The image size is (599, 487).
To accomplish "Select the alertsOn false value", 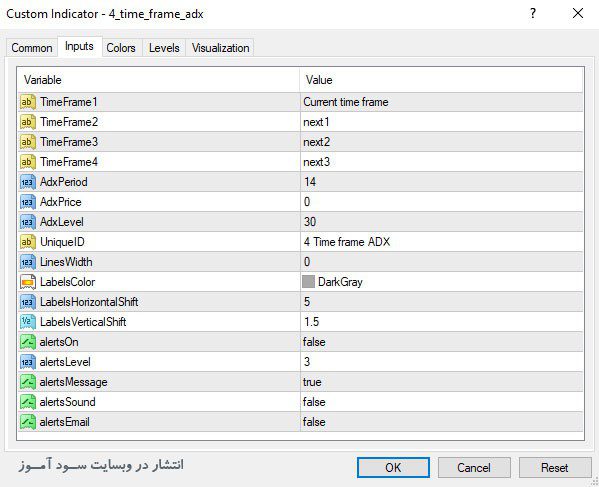I will point(442,342).
